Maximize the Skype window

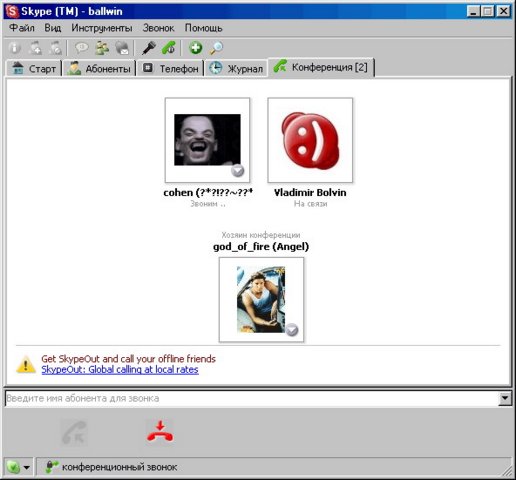pyautogui.click(x=488, y=12)
